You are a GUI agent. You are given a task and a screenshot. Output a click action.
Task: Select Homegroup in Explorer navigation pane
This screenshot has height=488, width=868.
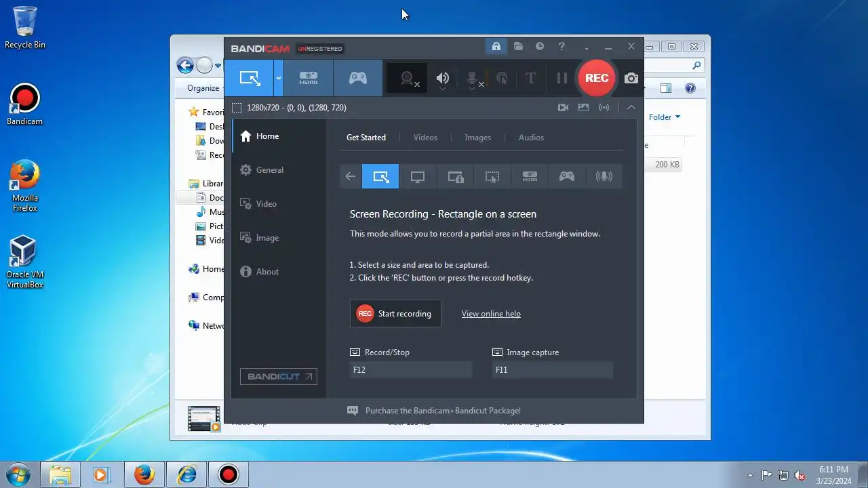pos(206,269)
